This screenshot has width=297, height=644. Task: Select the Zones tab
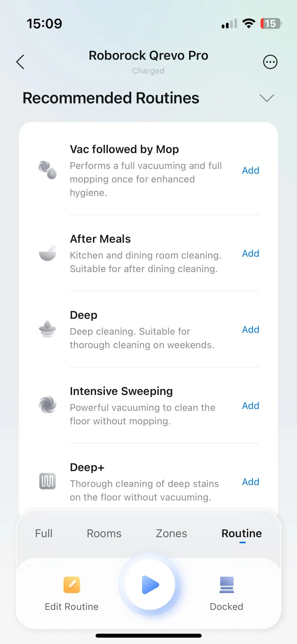171,533
